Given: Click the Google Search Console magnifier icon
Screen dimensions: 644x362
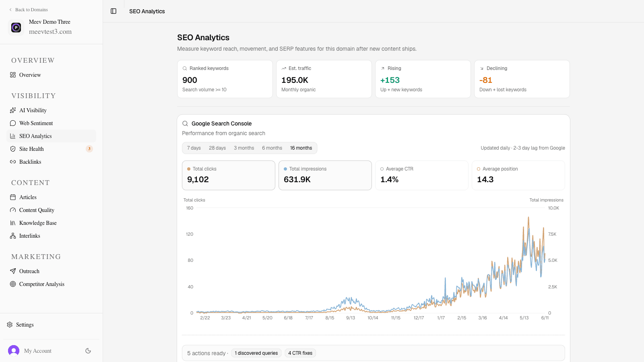Looking at the screenshot, I should point(185,123).
